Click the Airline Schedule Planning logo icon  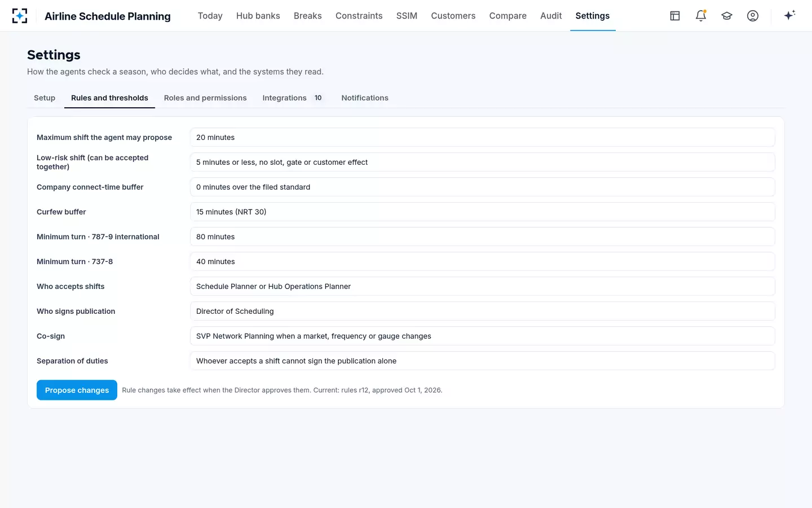coord(20,16)
